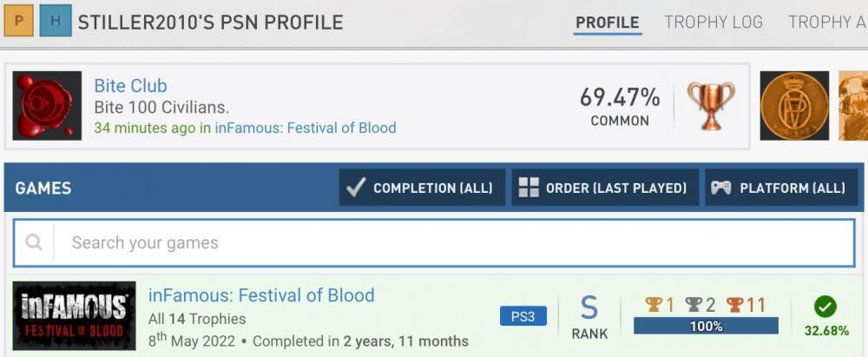Open the Bite Club trophy image
868x357 pixels.
pos(47,106)
